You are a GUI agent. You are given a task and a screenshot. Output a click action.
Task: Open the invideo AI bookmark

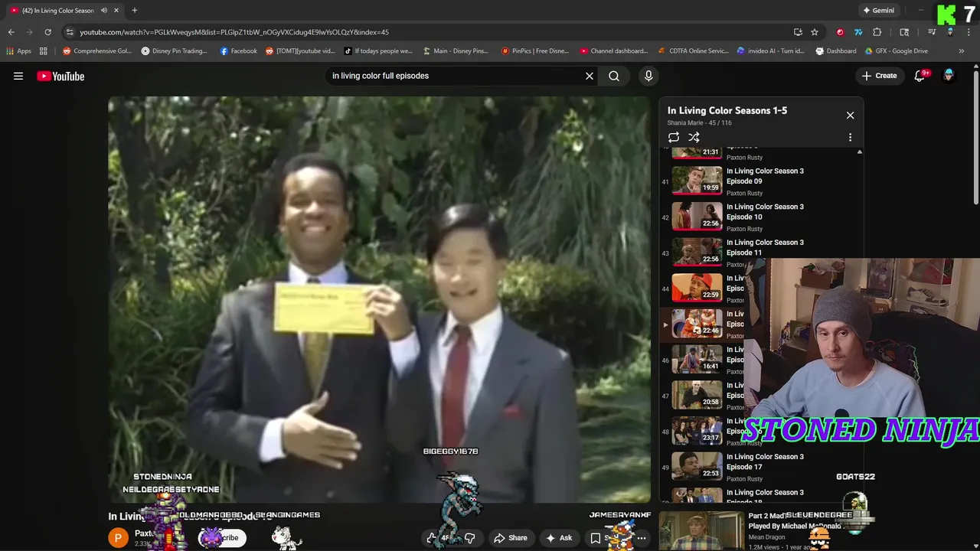pyautogui.click(x=771, y=51)
